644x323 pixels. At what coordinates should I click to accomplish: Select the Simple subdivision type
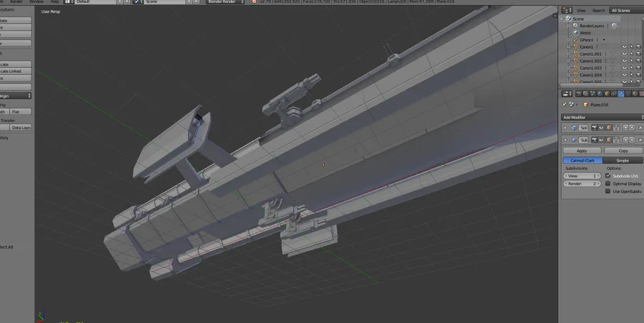pos(623,161)
